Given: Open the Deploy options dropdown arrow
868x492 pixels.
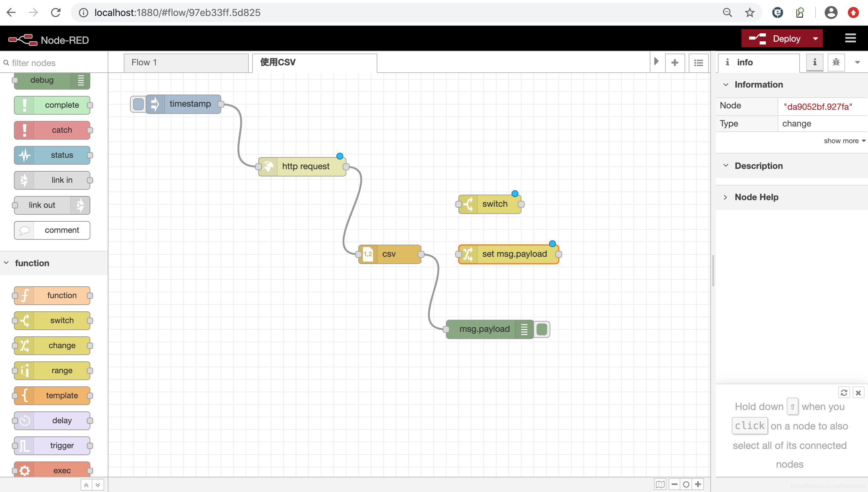Looking at the screenshot, I should [x=815, y=39].
